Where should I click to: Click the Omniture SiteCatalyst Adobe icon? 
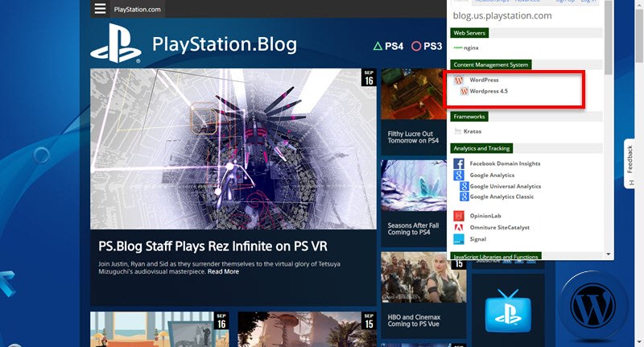click(x=459, y=227)
